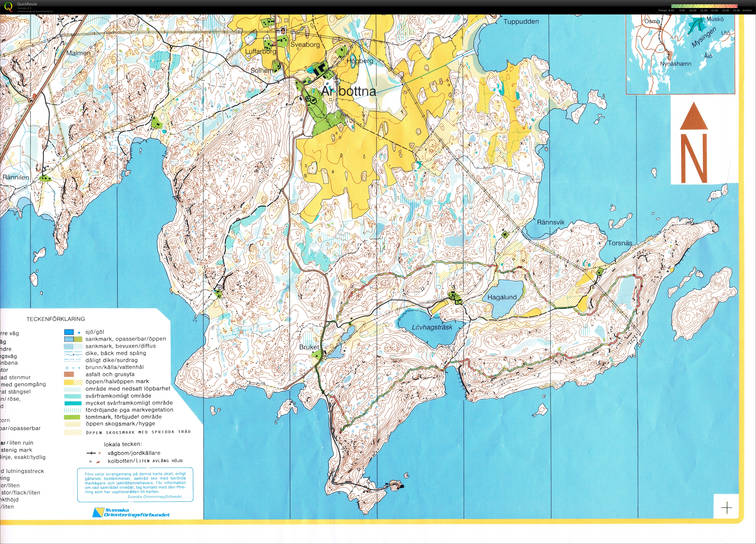Click the 'sjö/göl' blue legend swatch
The image size is (756, 544).
coord(69,332)
